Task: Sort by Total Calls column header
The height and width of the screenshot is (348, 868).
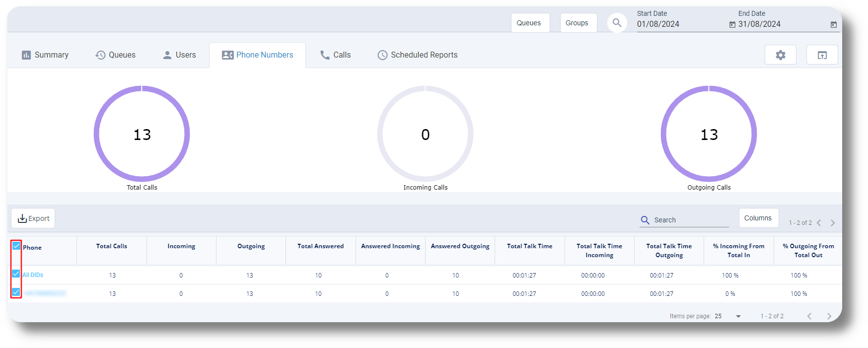Action: coord(112,246)
